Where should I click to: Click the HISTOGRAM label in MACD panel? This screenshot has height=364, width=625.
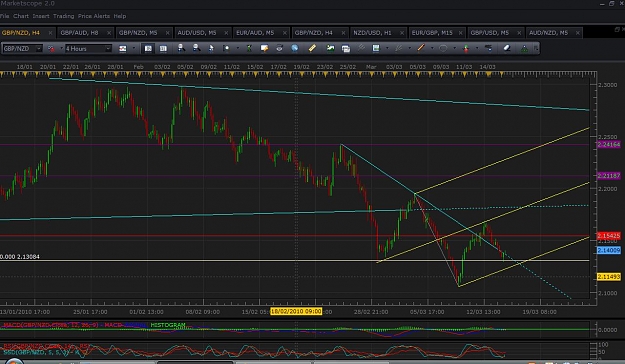pos(168,325)
